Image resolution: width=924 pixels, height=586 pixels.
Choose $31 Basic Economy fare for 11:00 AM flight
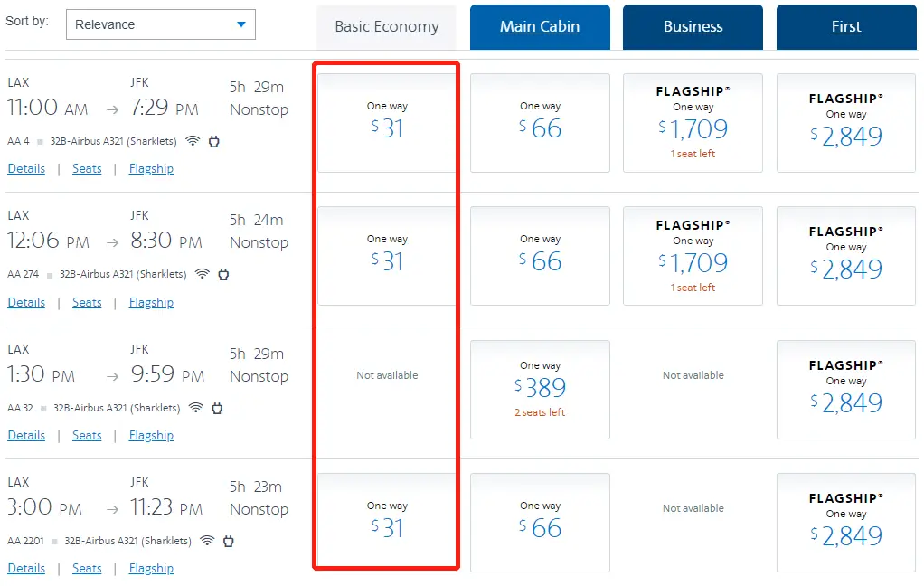(387, 122)
